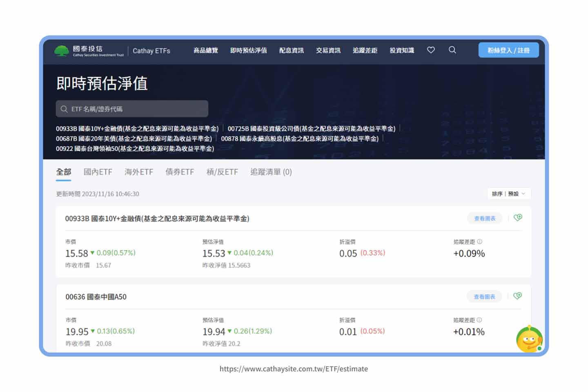The width and height of the screenshot is (588, 392).
Task: Open quick link 00687B 國泰20年美債
Action: (x=134, y=139)
